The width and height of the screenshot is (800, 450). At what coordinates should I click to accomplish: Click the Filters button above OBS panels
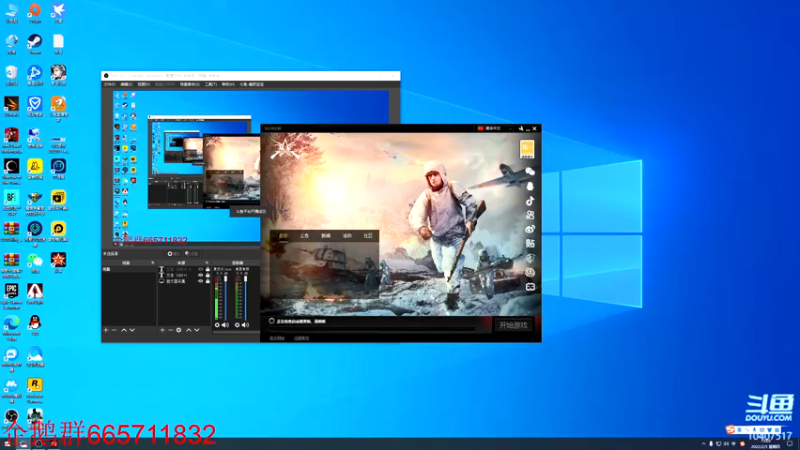click(191, 254)
